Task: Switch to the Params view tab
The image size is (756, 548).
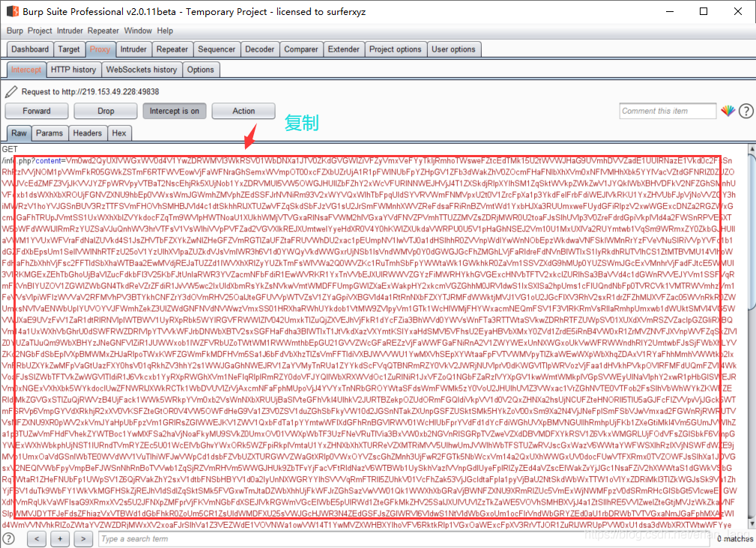Action: coord(49,133)
